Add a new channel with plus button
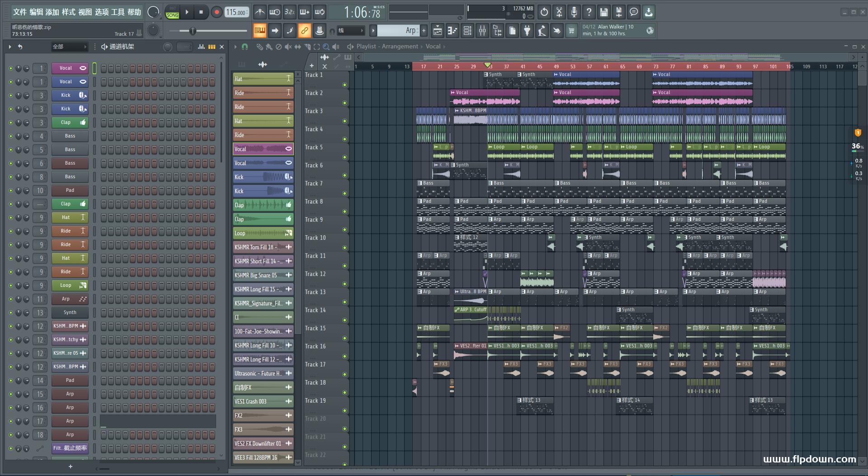This screenshot has width=868, height=476. pyautogui.click(x=70, y=466)
